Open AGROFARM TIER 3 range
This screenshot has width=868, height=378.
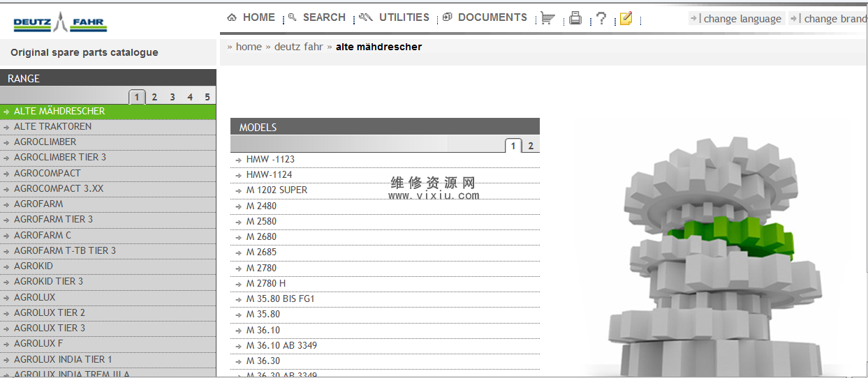tap(108, 220)
